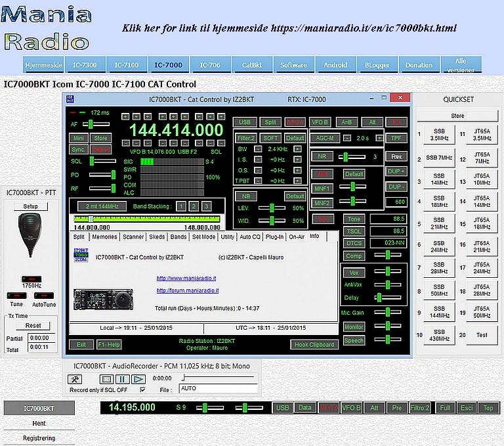
Task: Adjust the NB LEV. slider
Action: [272, 208]
